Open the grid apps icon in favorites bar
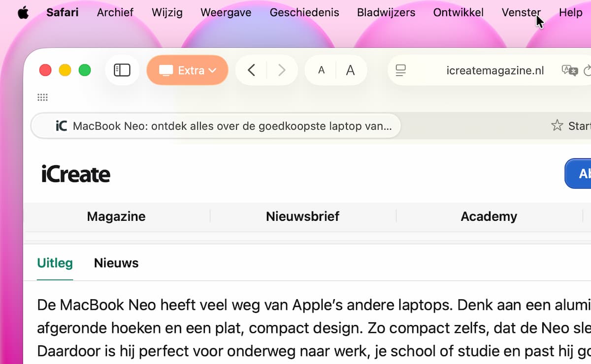 click(43, 97)
